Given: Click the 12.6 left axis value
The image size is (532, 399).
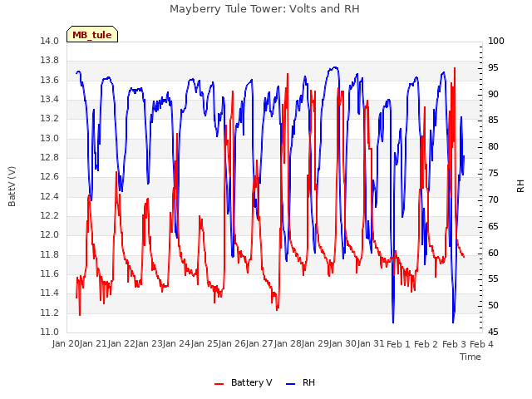Looking at the screenshot, I should pyautogui.click(x=50, y=177).
